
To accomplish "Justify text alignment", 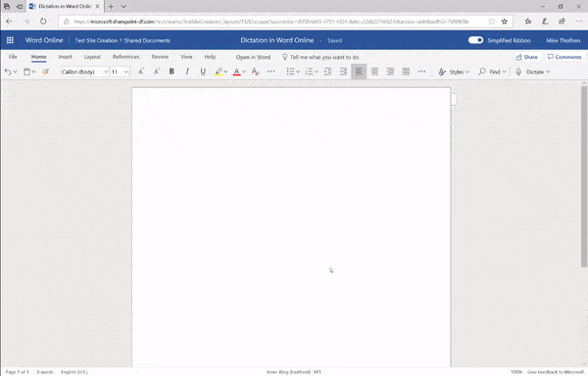I will click(x=406, y=71).
